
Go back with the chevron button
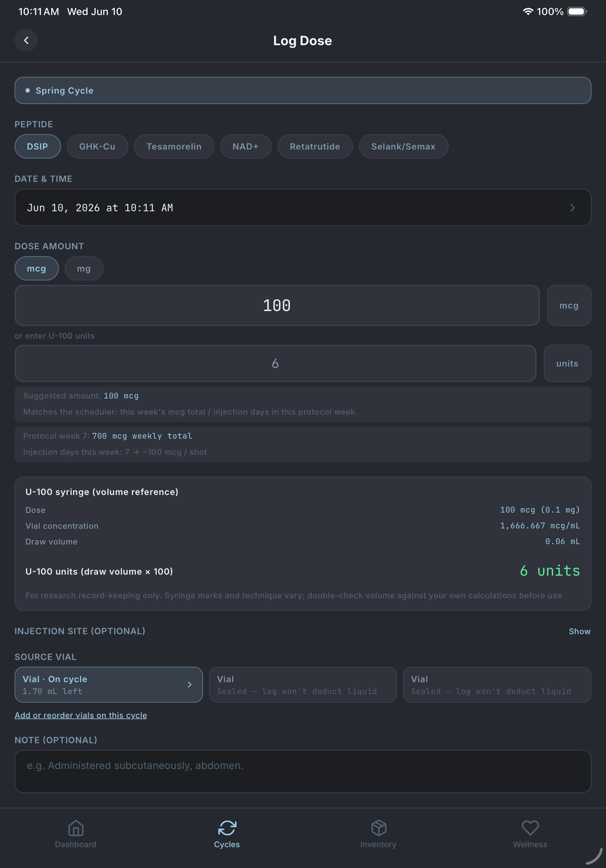pos(26,40)
